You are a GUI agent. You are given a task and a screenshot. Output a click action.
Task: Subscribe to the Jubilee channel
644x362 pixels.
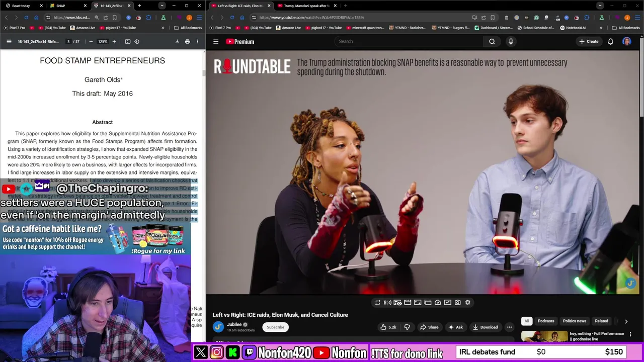pyautogui.click(x=275, y=327)
